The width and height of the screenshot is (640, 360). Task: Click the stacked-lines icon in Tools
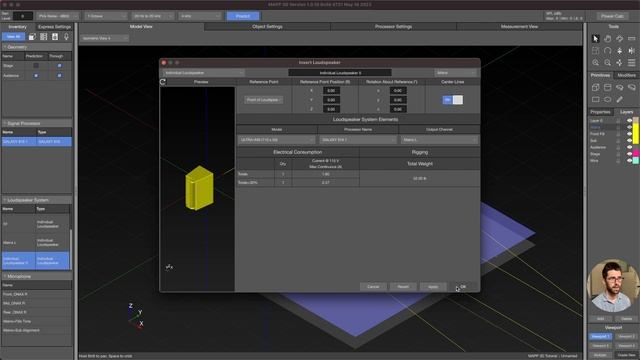click(x=631, y=62)
